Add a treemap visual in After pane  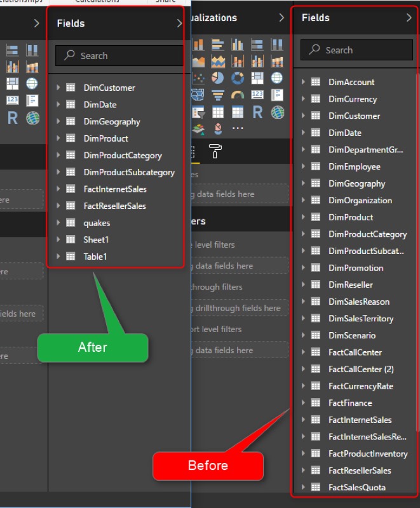(x=13, y=84)
